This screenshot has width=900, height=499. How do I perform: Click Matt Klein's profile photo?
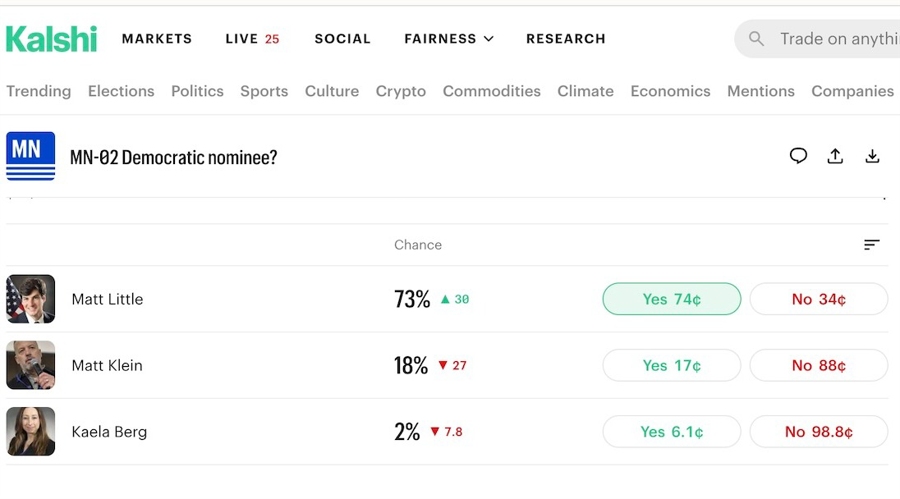click(x=30, y=365)
